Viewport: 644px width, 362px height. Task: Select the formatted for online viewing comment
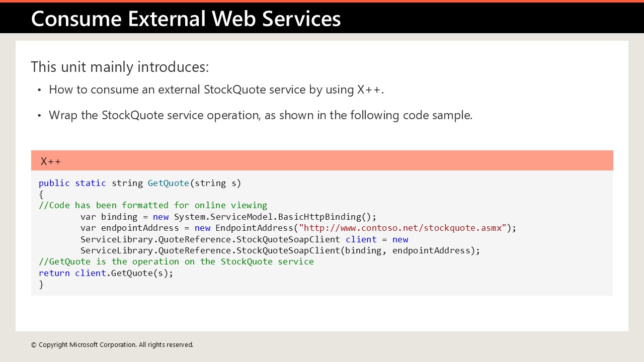(153, 205)
